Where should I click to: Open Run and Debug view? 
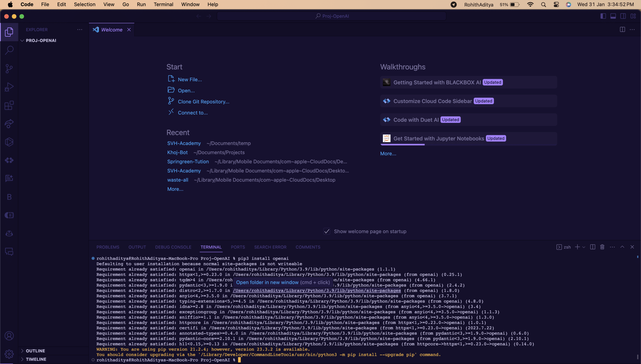[x=9, y=87]
